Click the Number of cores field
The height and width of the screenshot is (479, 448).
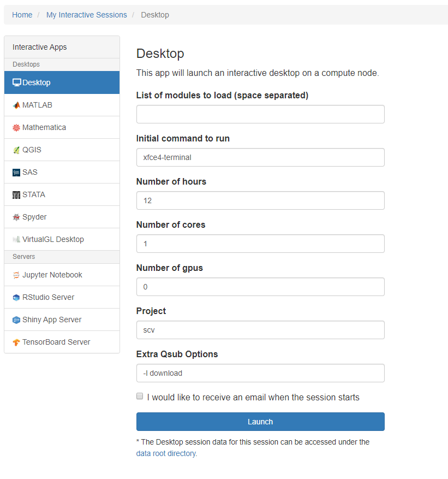click(260, 244)
